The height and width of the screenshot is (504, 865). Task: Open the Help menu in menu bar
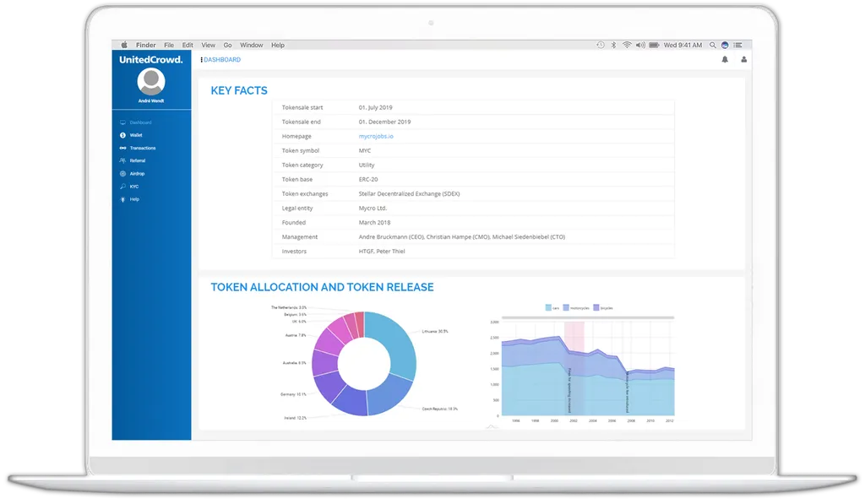[277, 46]
